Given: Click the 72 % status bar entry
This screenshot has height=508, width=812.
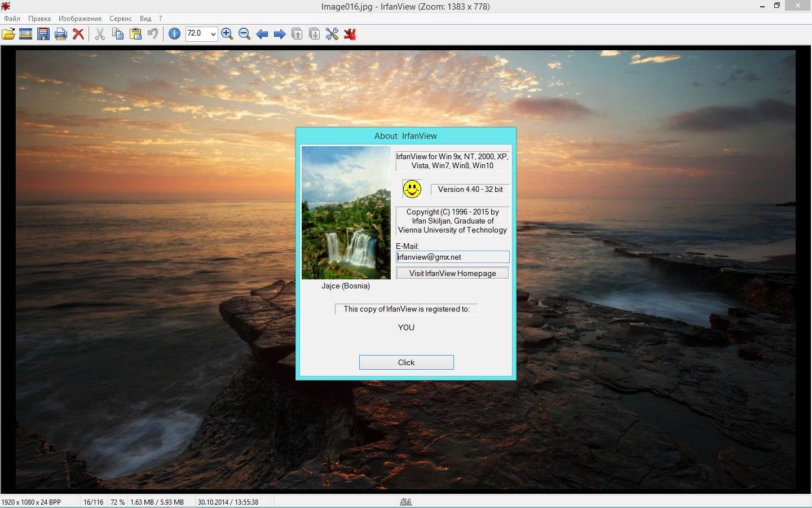Looking at the screenshot, I should [118, 502].
